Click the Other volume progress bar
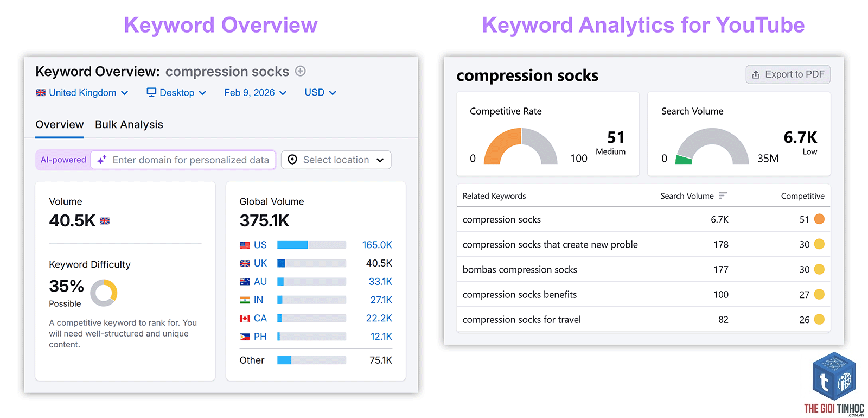The width and height of the screenshot is (868, 418). coord(311,360)
